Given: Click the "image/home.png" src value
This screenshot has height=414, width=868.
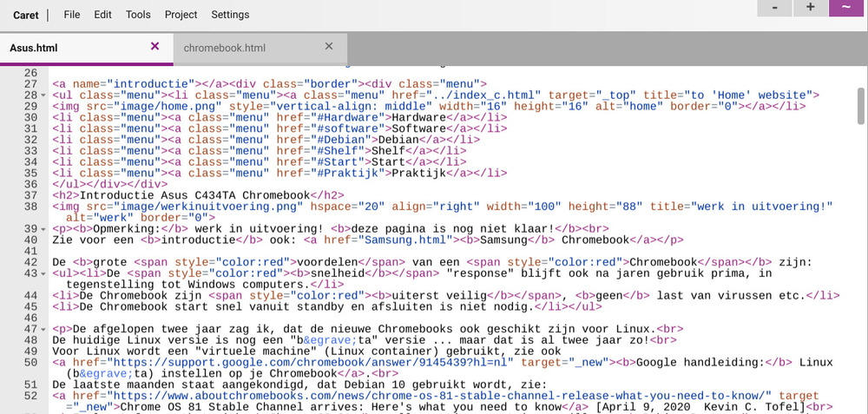Looking at the screenshot, I should [168, 106].
